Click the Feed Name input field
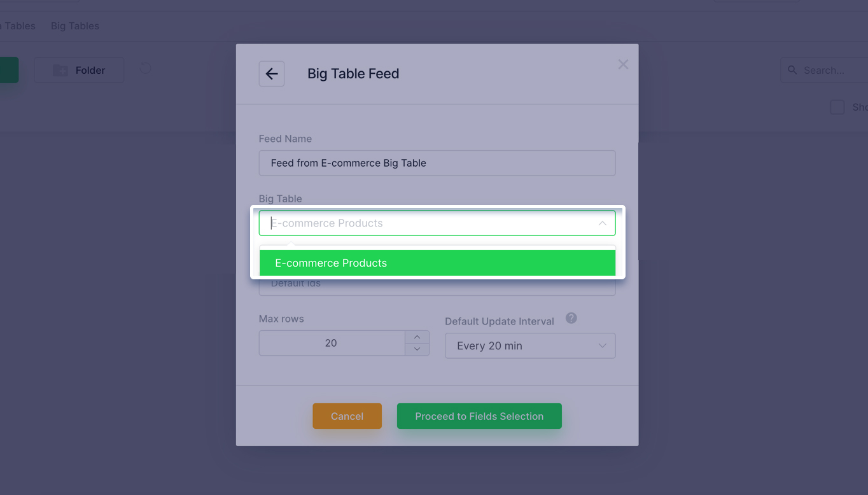868x495 pixels. coord(437,163)
